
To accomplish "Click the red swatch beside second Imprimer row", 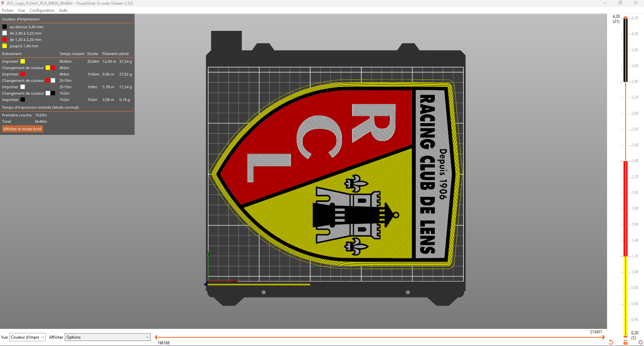I will coord(22,74).
